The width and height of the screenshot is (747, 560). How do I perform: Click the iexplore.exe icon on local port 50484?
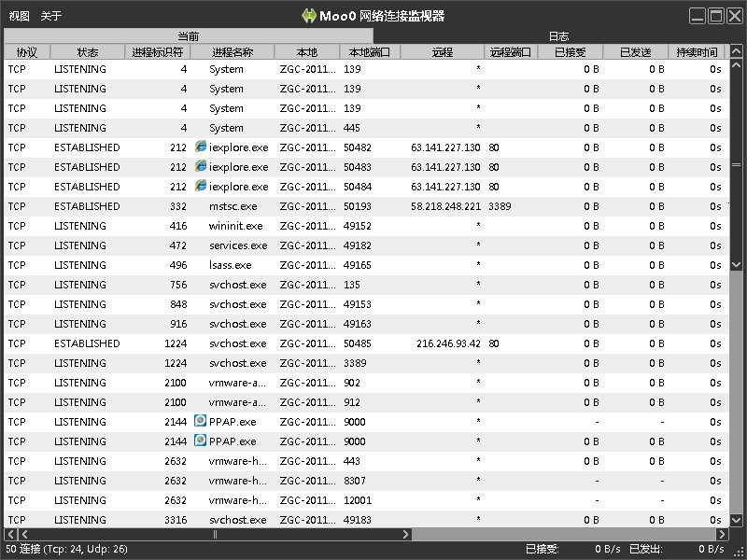coord(200,187)
